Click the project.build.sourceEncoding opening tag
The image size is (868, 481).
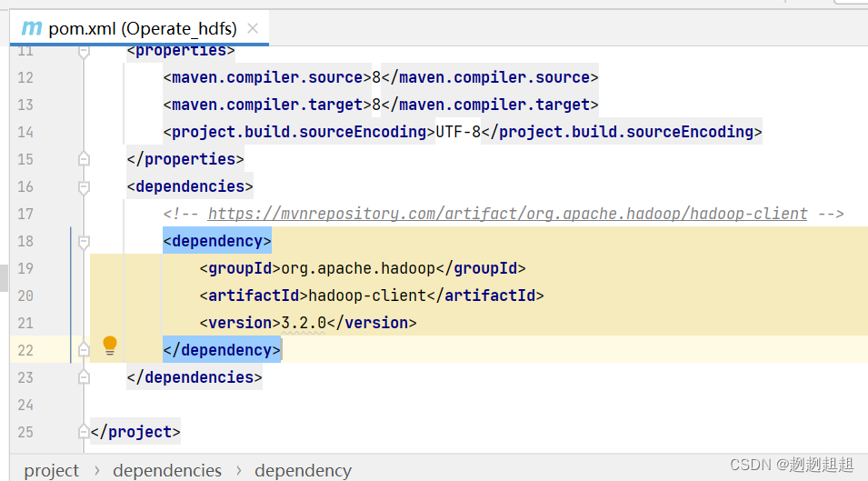pyautogui.click(x=299, y=132)
